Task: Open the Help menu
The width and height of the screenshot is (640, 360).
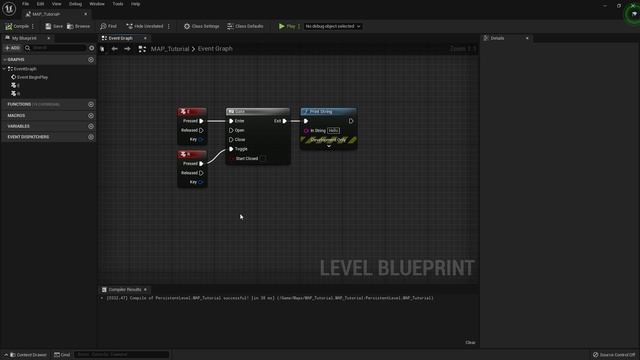Action: click(x=136, y=4)
